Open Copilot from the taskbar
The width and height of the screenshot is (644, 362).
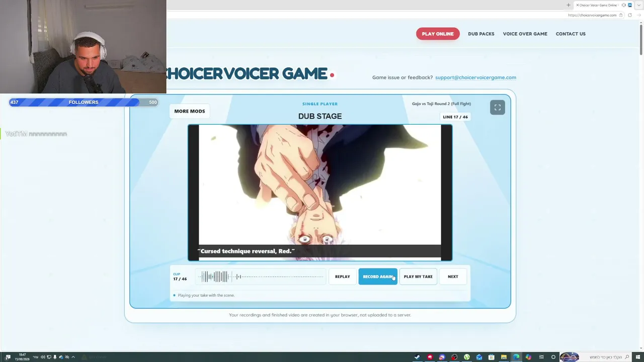tap(528, 357)
